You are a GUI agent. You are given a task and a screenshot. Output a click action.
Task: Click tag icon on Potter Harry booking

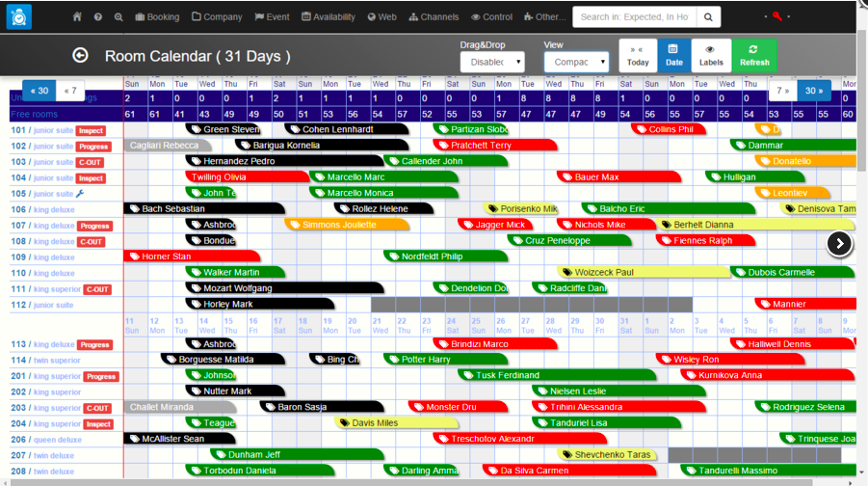(394, 359)
